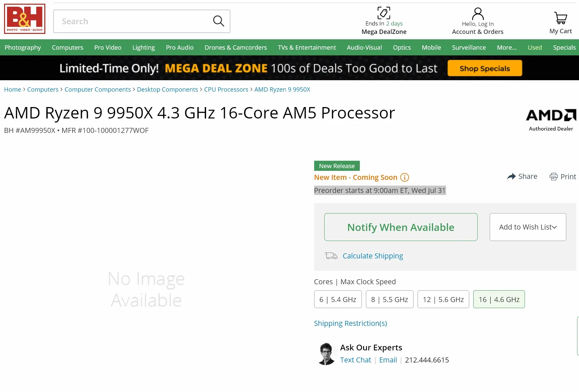Viewport: 579px width, 392px height.
Task: Go to Computer Components breadcrumb
Action: [98, 89]
